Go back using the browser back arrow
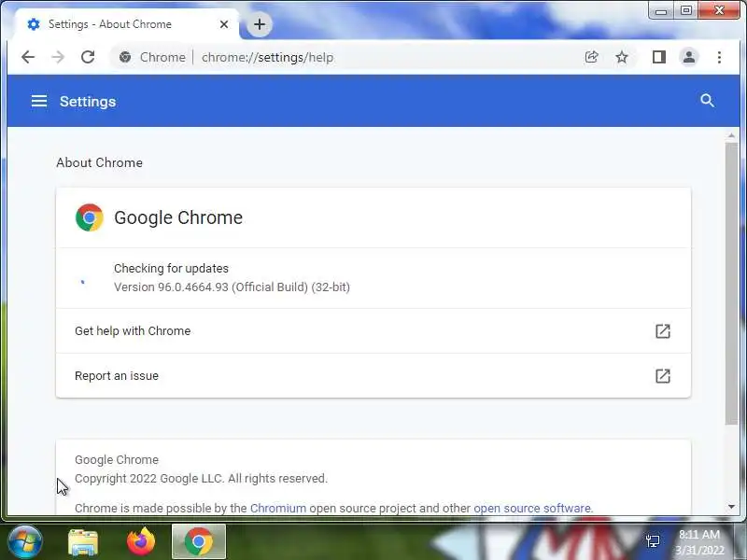747x560 pixels. 28,57
